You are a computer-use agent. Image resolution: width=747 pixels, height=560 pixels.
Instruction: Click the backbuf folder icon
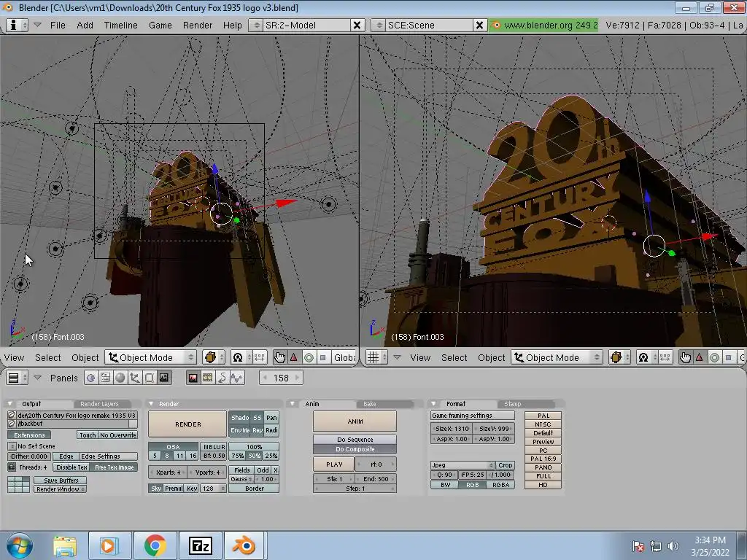(12, 424)
